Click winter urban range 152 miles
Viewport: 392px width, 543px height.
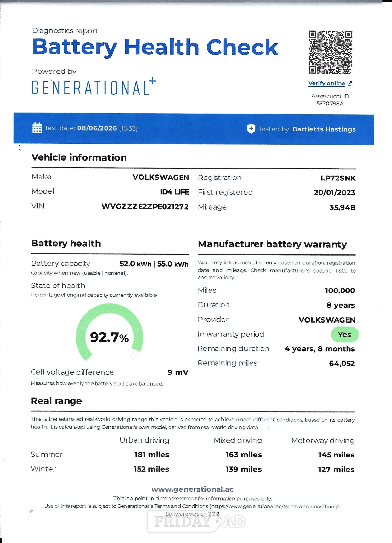tap(152, 469)
